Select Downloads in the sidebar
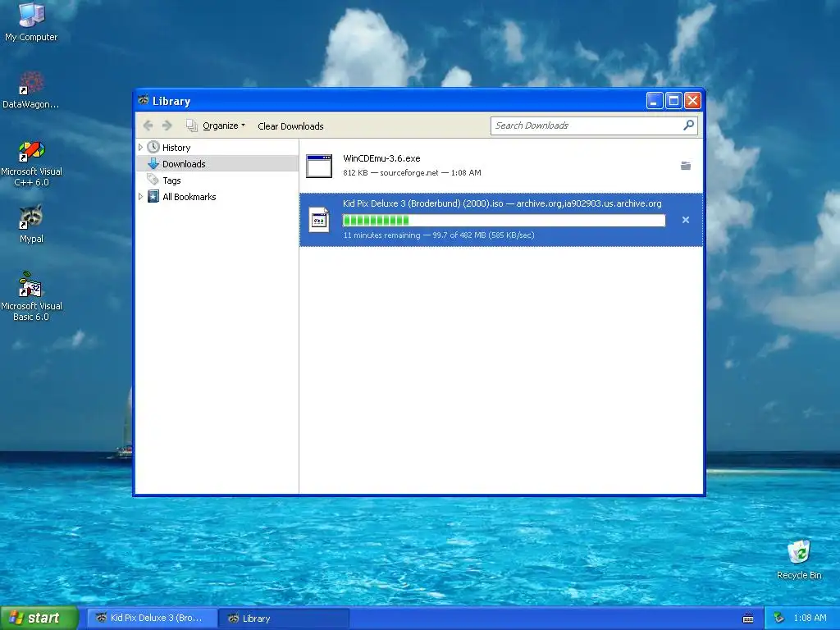The height and width of the screenshot is (630, 840). 217,163
